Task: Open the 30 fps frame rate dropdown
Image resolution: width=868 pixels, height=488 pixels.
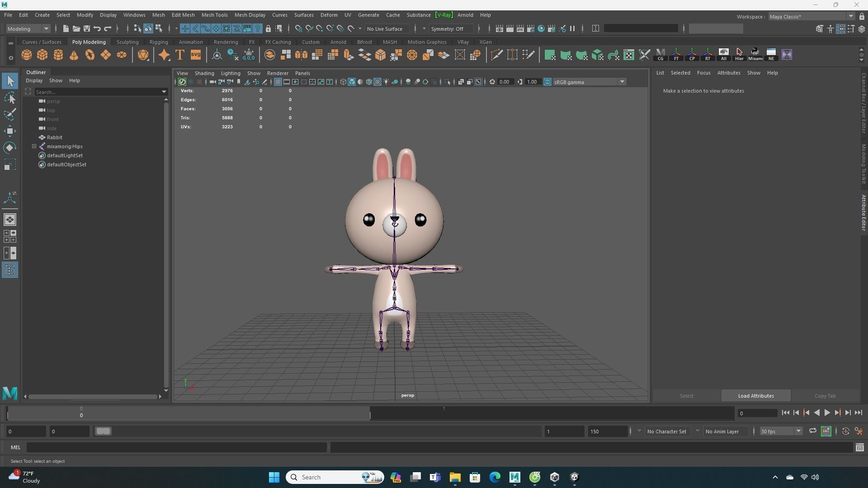Action: pos(781,431)
